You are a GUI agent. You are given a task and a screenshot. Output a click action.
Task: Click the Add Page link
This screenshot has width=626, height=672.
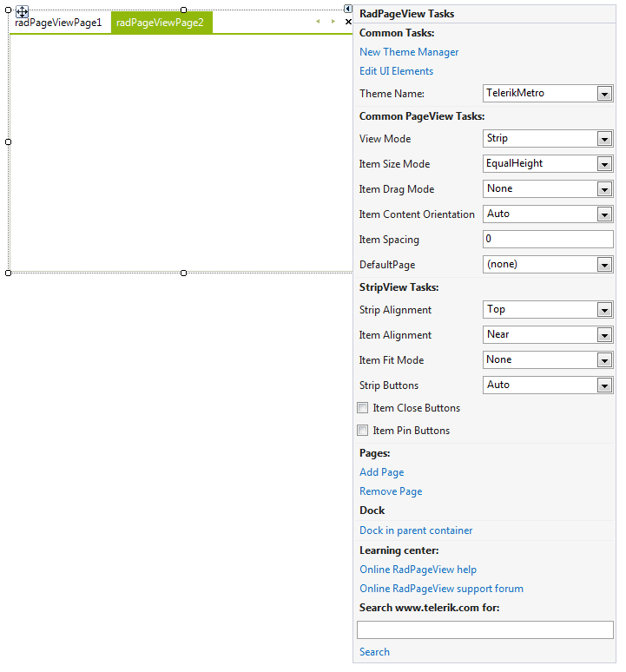click(381, 472)
